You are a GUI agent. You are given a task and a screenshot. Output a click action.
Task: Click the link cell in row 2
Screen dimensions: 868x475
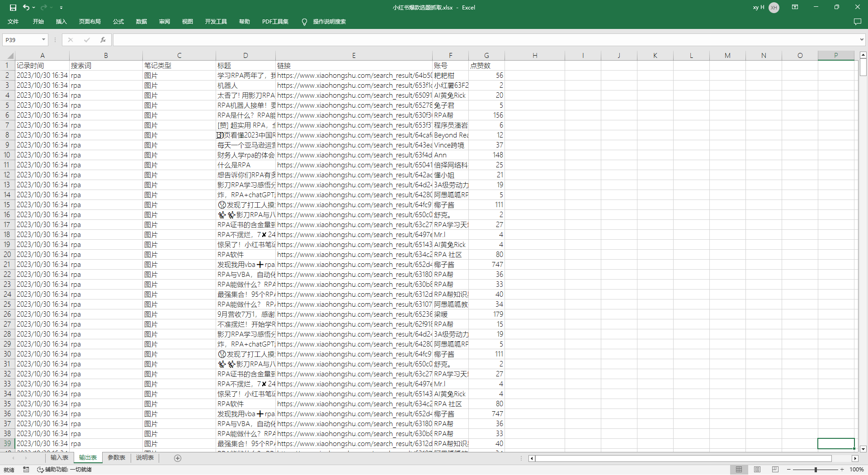pyautogui.click(x=354, y=76)
